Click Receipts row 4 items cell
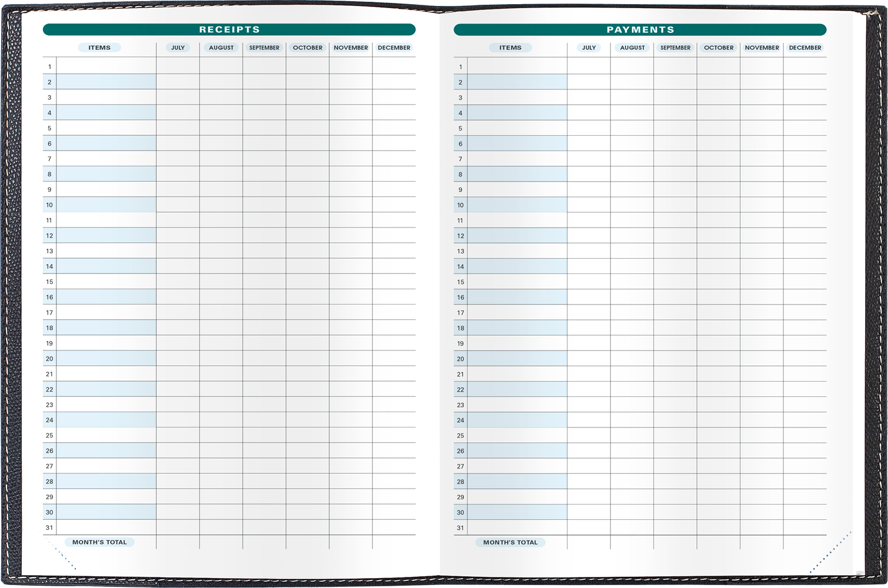 (x=106, y=112)
